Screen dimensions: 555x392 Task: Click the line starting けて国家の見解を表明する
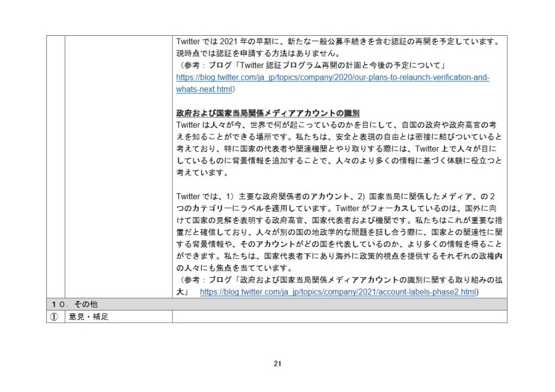pos(337,220)
